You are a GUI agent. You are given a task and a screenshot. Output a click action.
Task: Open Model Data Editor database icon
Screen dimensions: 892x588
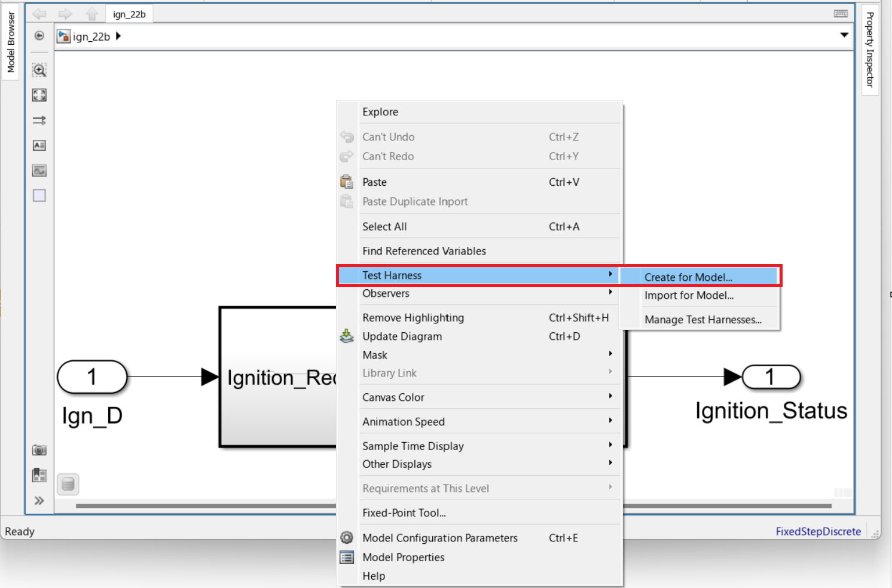tap(68, 484)
